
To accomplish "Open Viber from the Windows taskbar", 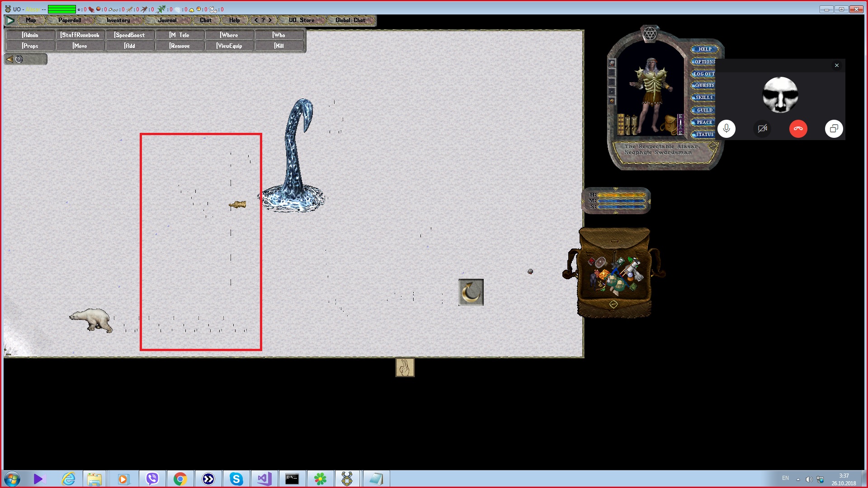I will click(x=152, y=479).
